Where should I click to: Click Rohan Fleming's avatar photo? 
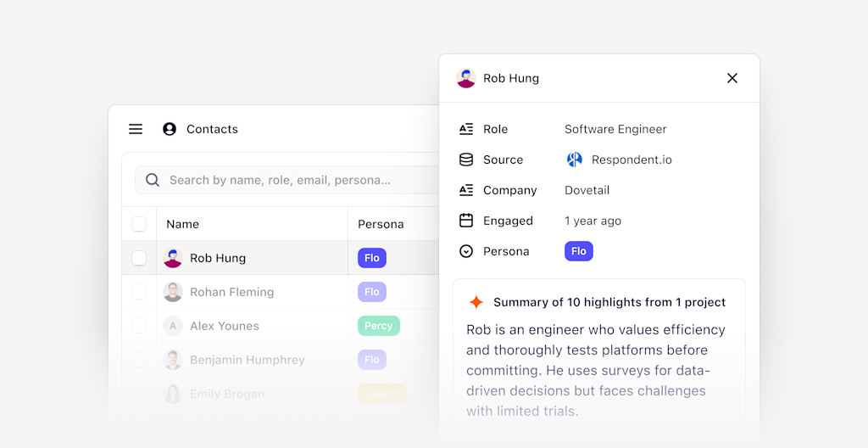pos(173,292)
